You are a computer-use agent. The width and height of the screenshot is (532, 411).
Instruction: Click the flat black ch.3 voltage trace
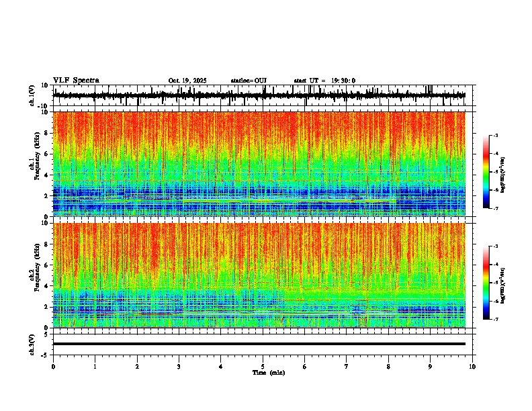tap(259, 344)
